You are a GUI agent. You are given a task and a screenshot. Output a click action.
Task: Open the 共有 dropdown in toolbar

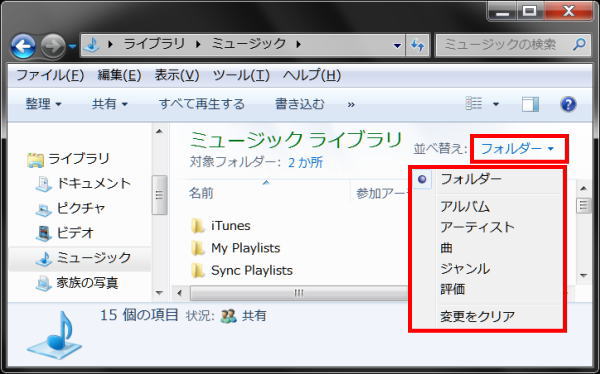[109, 104]
